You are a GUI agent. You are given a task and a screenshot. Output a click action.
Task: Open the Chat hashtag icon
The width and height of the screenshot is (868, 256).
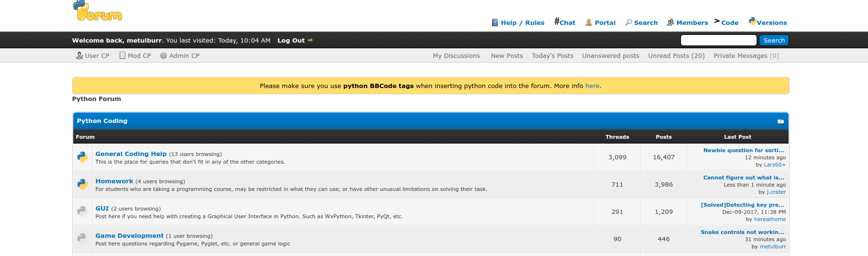click(557, 21)
